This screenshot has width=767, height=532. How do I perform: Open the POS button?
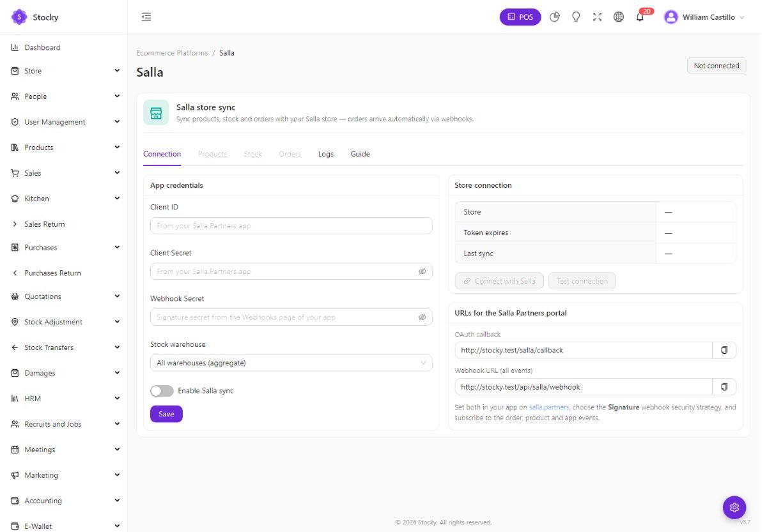point(520,17)
